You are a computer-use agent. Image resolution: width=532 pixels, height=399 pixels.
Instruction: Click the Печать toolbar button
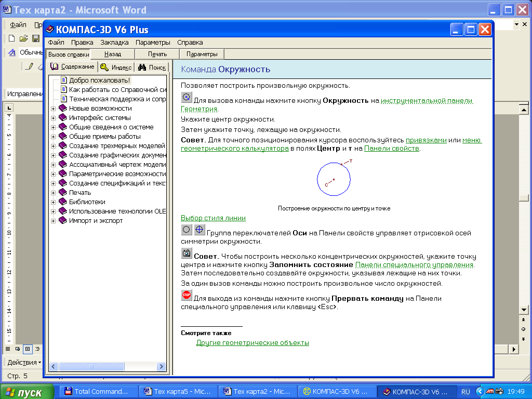tap(157, 54)
